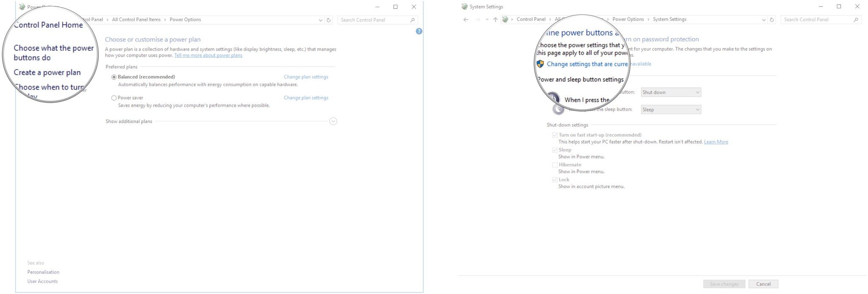This screenshot has width=868, height=294.
Task: Click the Cancel button
Action: point(763,284)
